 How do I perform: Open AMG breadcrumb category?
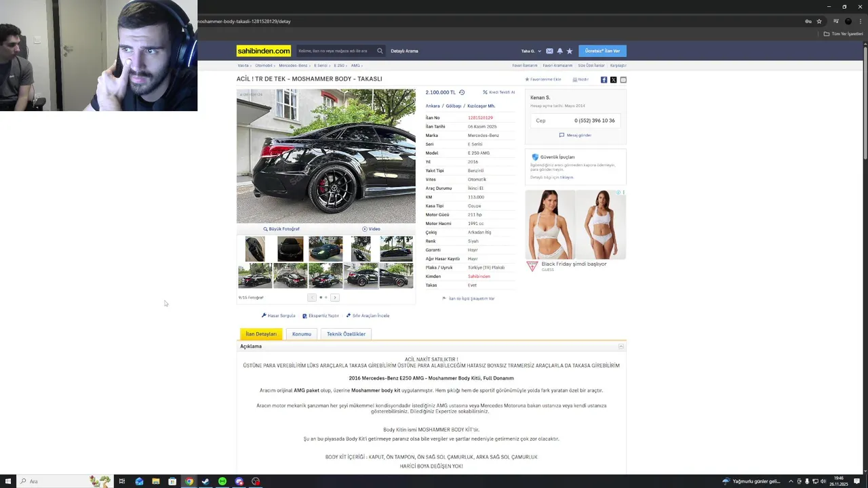tap(355, 66)
